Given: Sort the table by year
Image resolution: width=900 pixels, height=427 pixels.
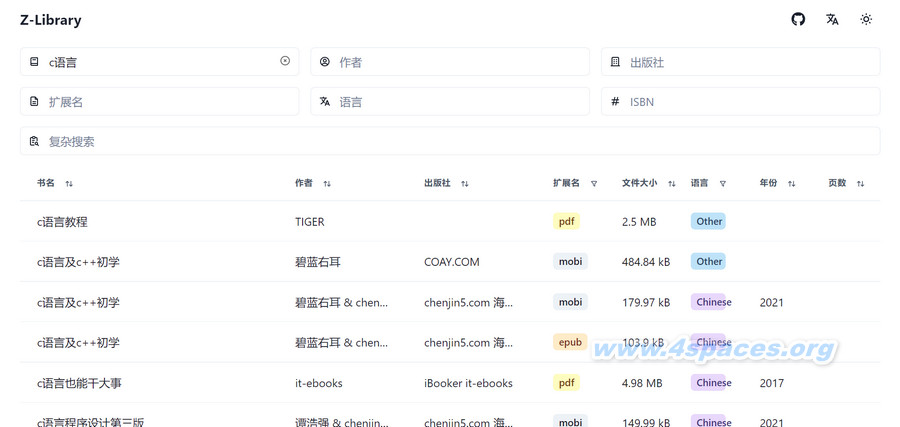Looking at the screenshot, I should point(792,184).
